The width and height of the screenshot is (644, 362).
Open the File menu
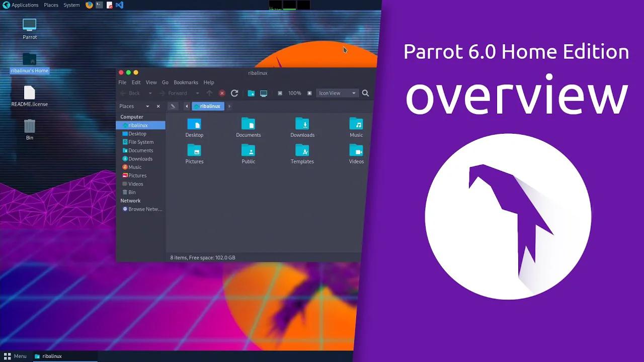click(122, 82)
